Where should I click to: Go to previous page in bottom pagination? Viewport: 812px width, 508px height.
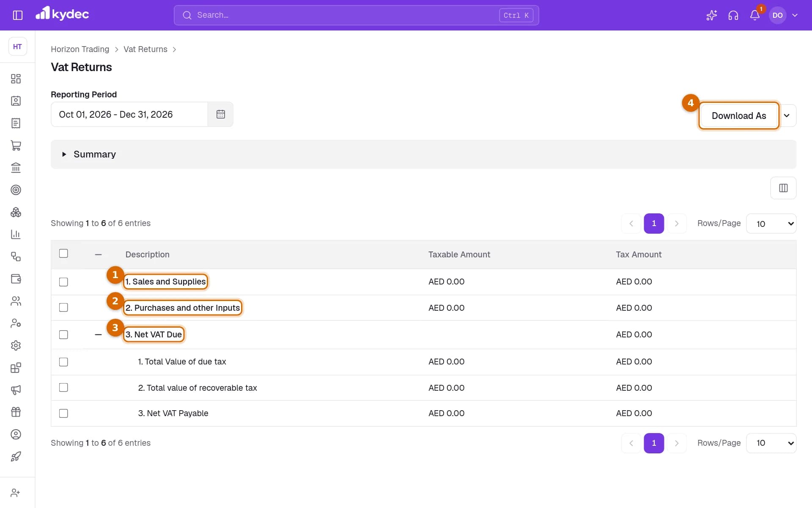pyautogui.click(x=631, y=443)
